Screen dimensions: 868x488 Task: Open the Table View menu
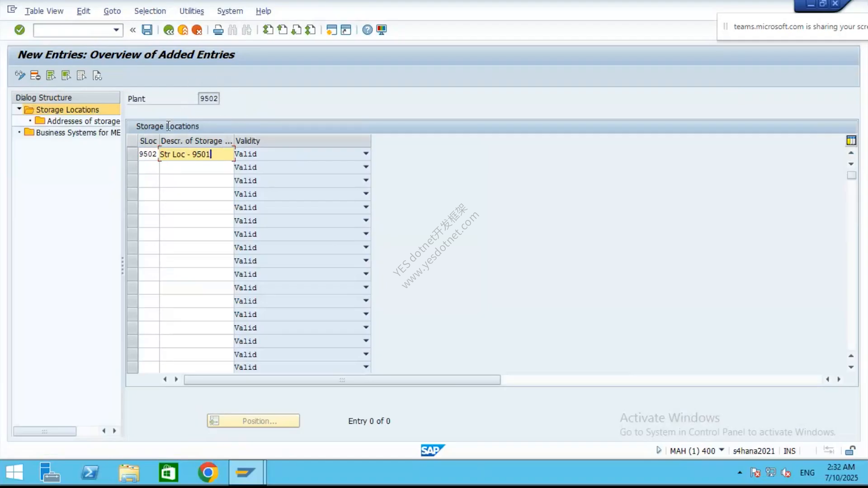pos(44,11)
